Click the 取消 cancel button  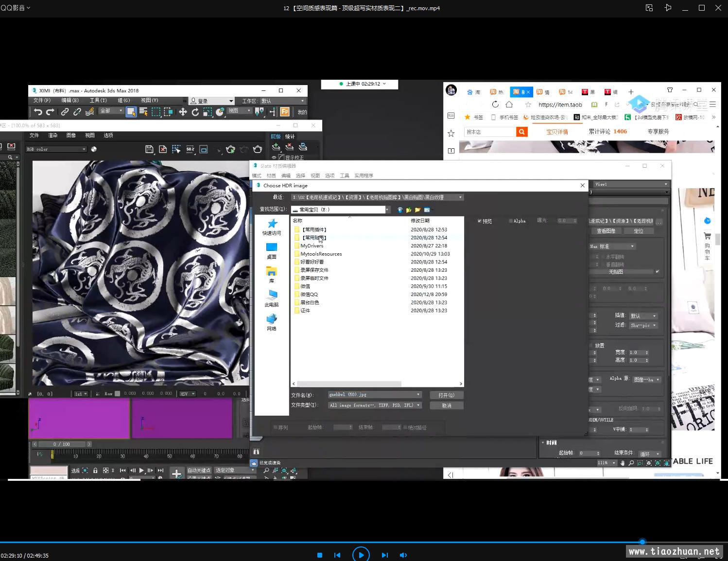(446, 405)
